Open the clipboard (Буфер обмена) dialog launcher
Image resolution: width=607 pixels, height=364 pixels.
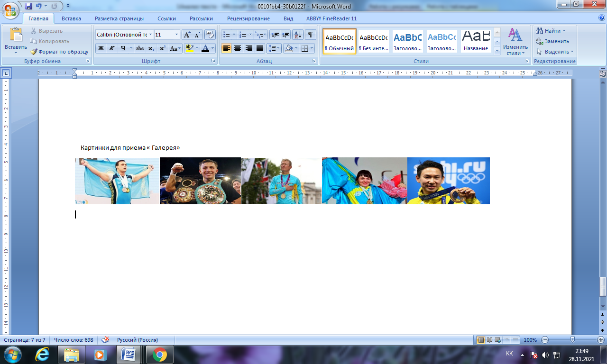[x=87, y=61]
